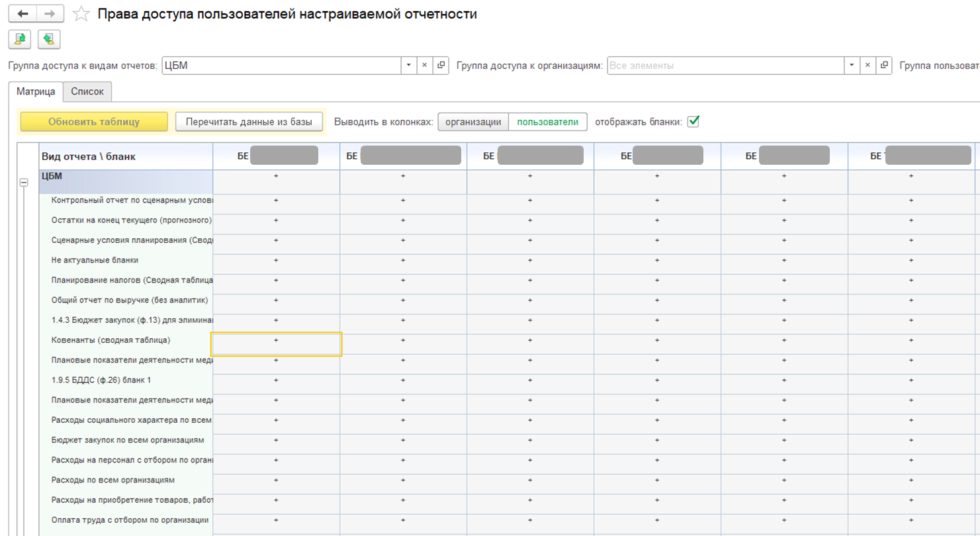
Task: Open the ЦБМ report group selection form
Action: (441, 66)
